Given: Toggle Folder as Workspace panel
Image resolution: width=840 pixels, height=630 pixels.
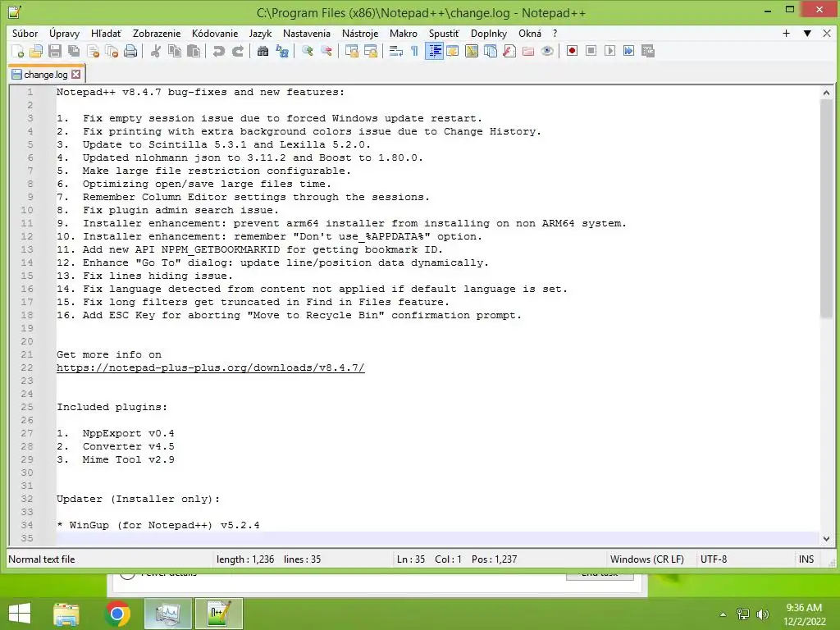Looking at the screenshot, I should click(x=528, y=51).
